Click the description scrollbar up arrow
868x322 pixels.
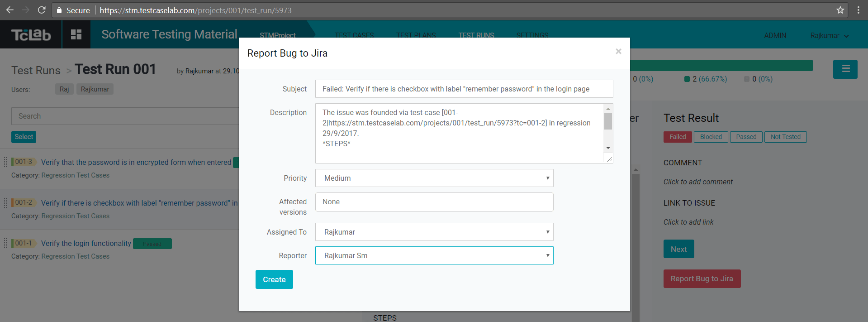(608, 109)
